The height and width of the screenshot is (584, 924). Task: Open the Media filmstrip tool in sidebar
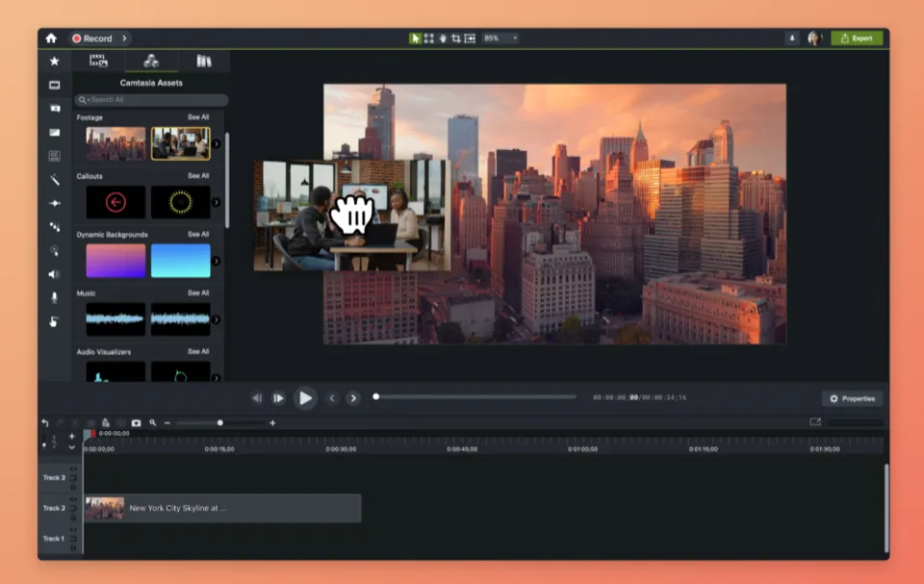point(54,85)
